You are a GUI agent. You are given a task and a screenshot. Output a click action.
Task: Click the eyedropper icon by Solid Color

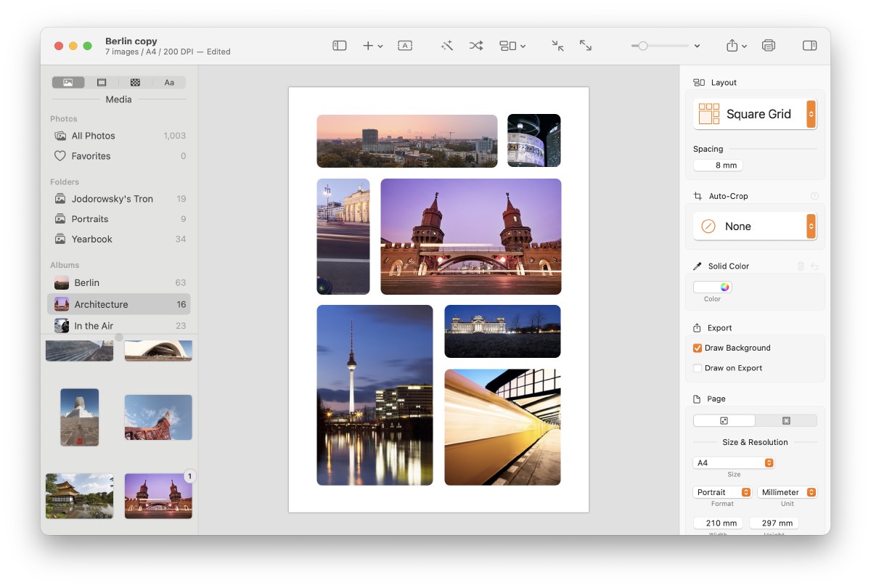point(698,266)
